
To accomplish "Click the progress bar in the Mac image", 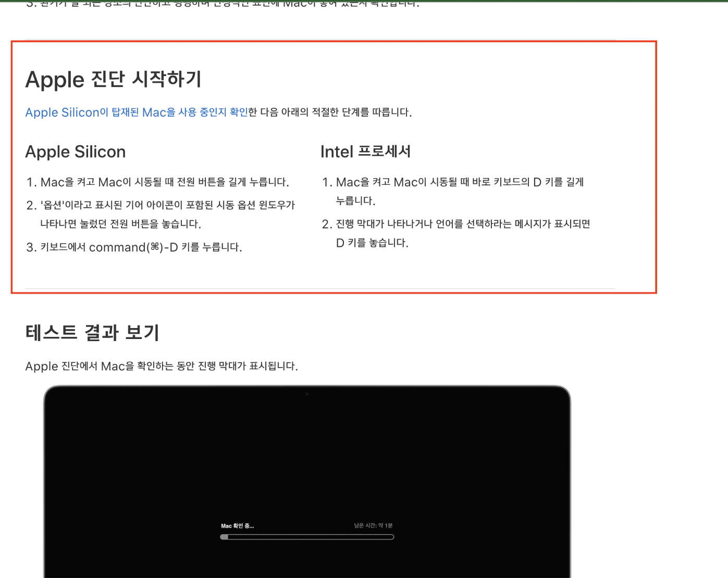I will (x=307, y=537).
